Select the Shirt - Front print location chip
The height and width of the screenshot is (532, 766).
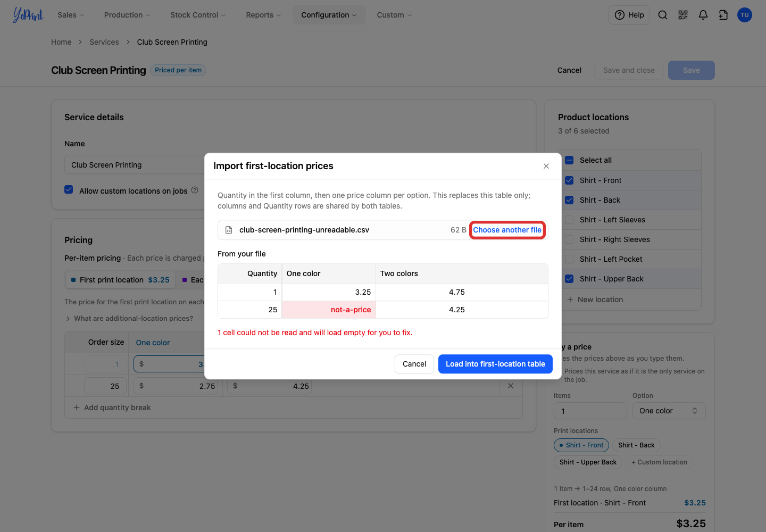pyautogui.click(x=581, y=445)
